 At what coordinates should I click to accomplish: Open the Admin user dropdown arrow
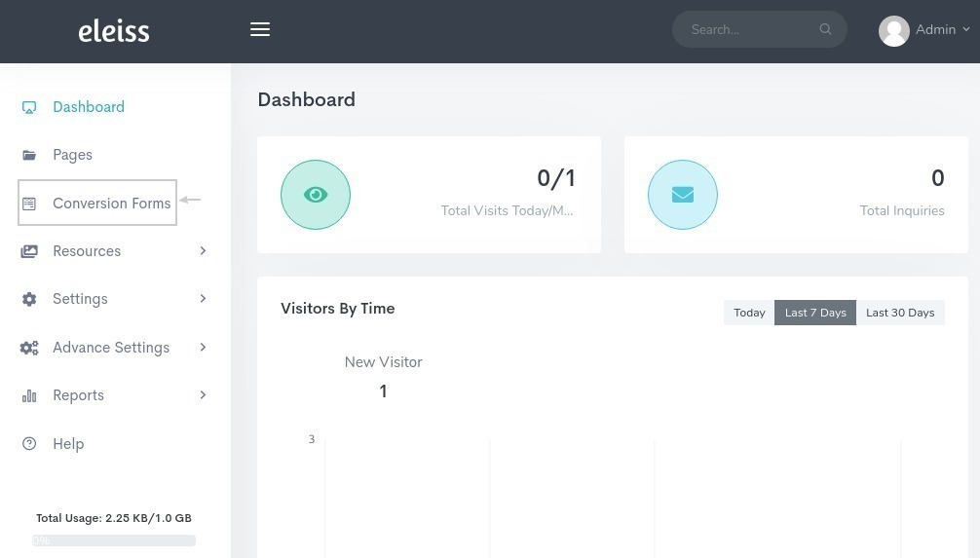[966, 29]
